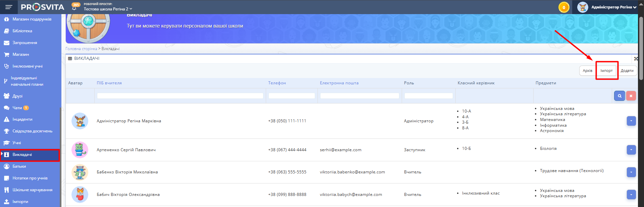Click email serhii@example.com
Screen dimensions: 644x207
point(341,150)
